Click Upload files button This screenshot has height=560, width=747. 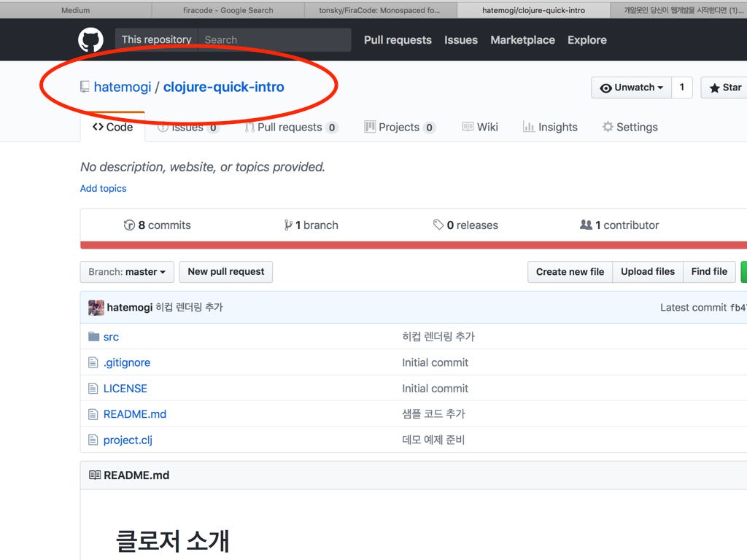pyautogui.click(x=648, y=272)
